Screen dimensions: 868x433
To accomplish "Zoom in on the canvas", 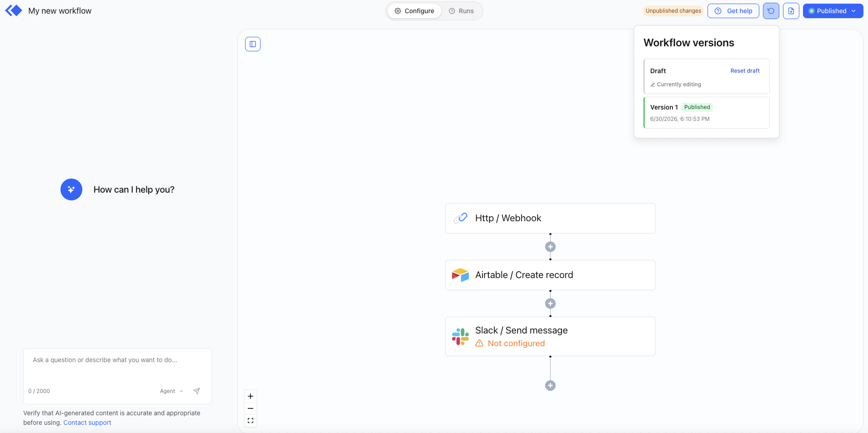I will pyautogui.click(x=251, y=396).
